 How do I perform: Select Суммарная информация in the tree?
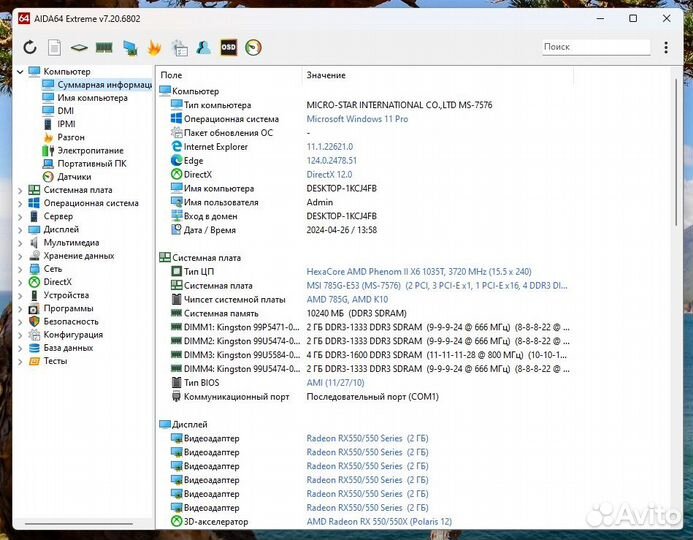(97, 84)
